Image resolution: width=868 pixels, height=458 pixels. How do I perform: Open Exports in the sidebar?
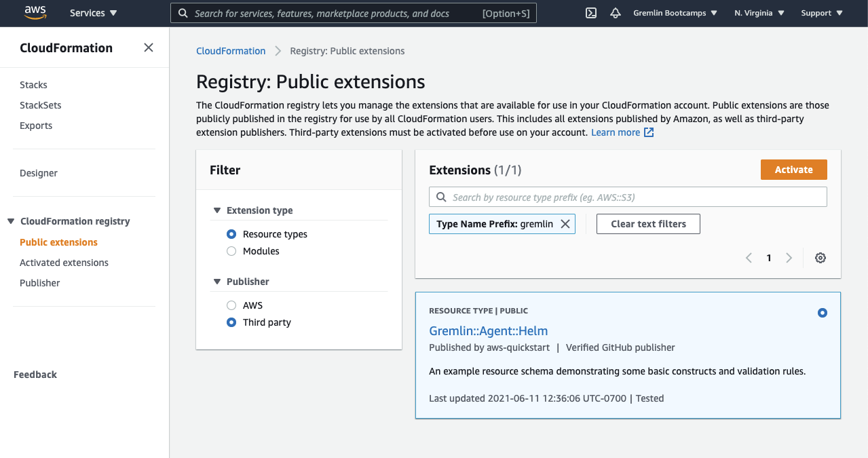36,126
